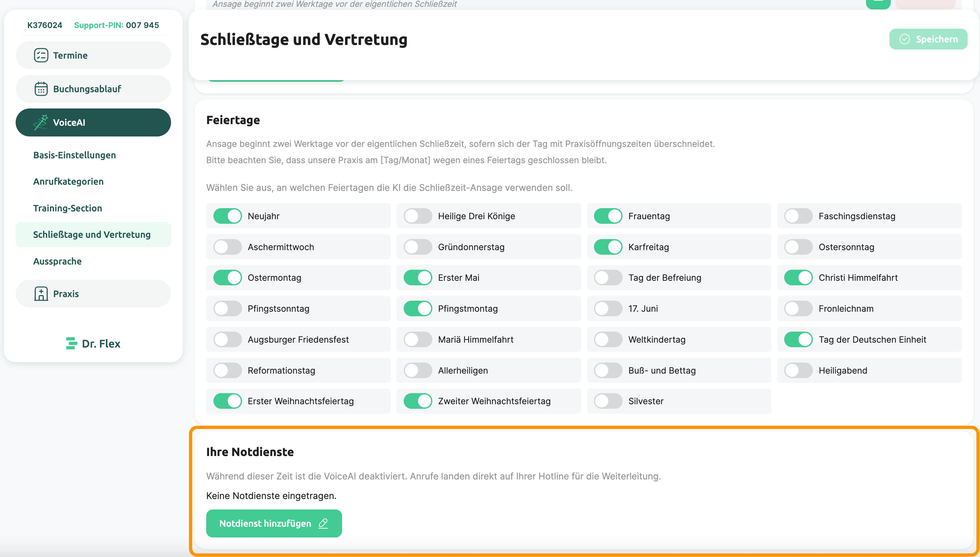Enable the Fronleichnam toggle
Viewport: 980px width, 557px height.
(798, 308)
